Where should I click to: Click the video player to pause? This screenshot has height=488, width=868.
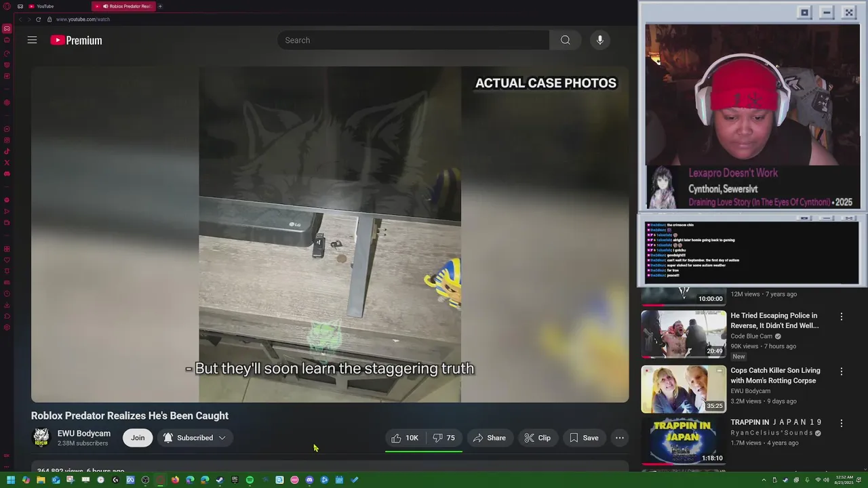(330, 234)
